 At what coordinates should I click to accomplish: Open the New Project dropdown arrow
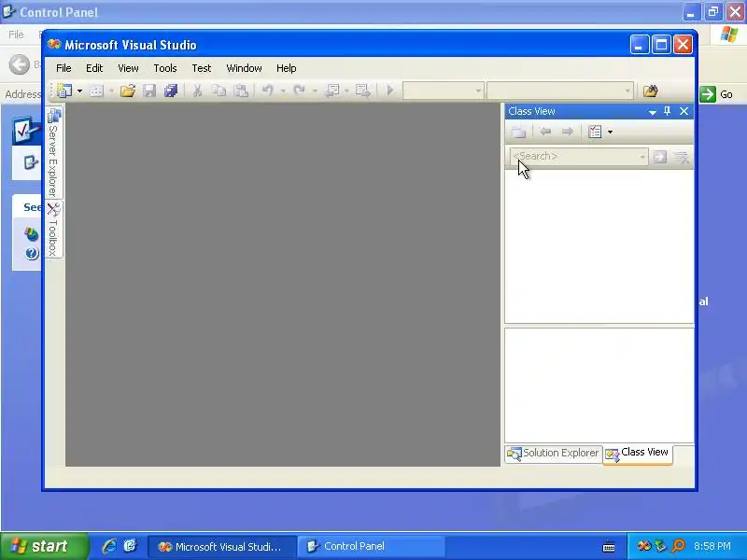(x=79, y=91)
